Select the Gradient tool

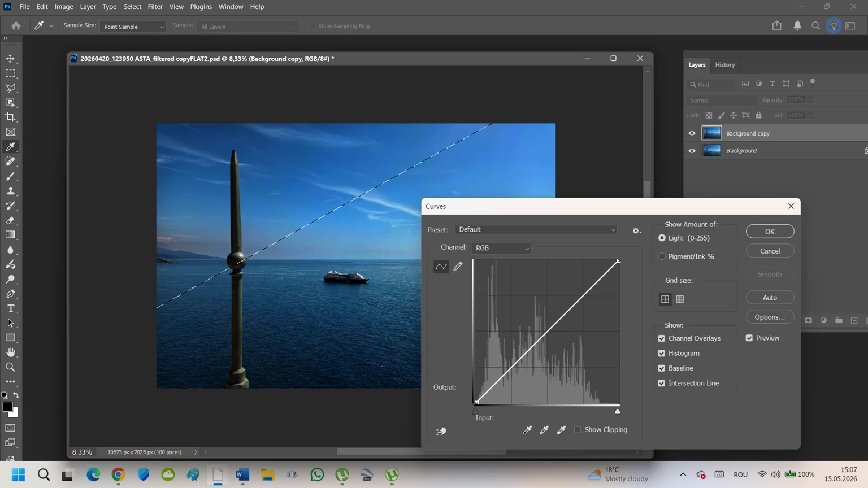10,235
